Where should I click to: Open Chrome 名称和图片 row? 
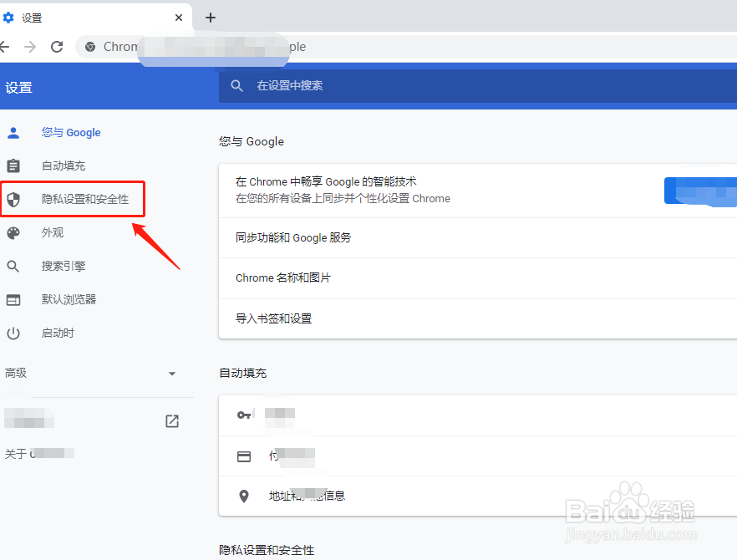click(478, 278)
